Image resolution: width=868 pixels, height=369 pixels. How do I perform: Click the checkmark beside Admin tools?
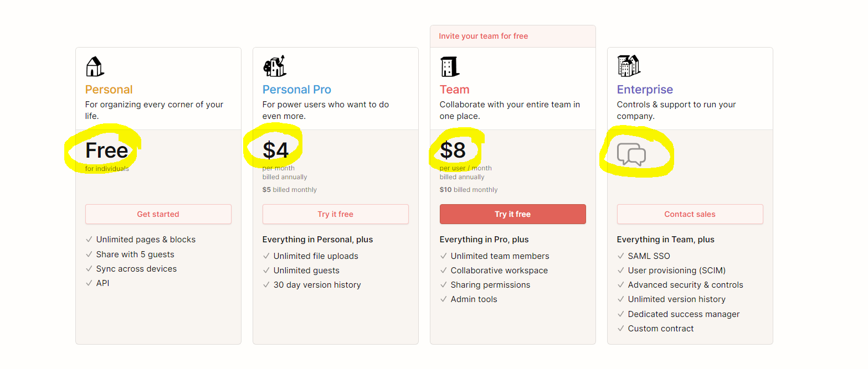(x=444, y=299)
